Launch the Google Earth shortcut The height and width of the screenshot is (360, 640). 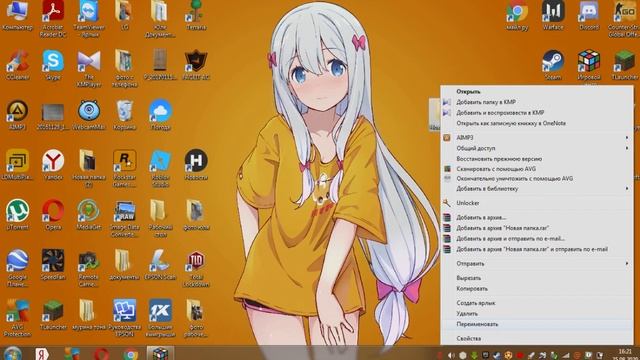(x=17, y=268)
